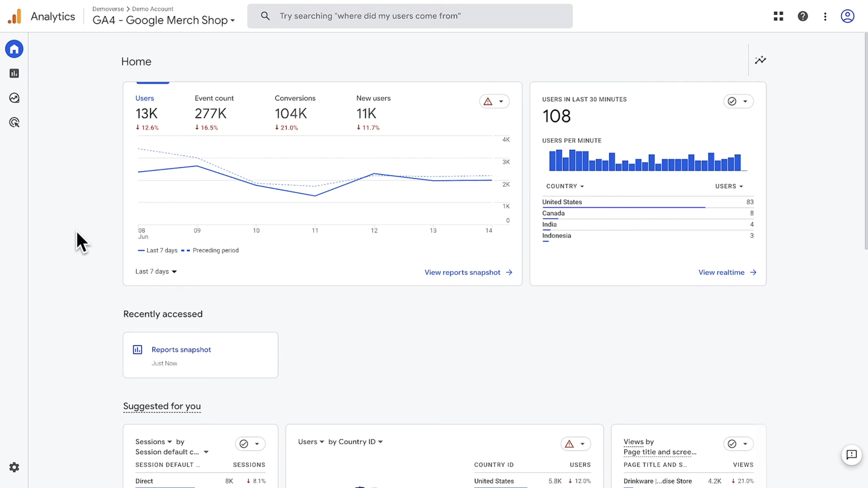Change the Sessions metric dropdown
868x488 pixels.
click(x=154, y=442)
